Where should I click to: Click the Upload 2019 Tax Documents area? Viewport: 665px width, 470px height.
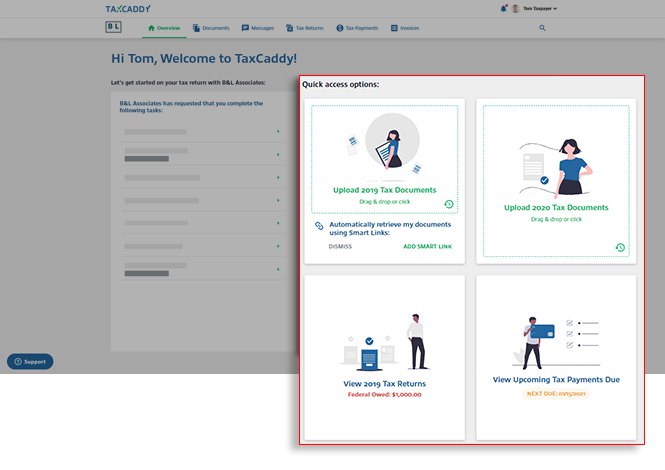pos(384,159)
